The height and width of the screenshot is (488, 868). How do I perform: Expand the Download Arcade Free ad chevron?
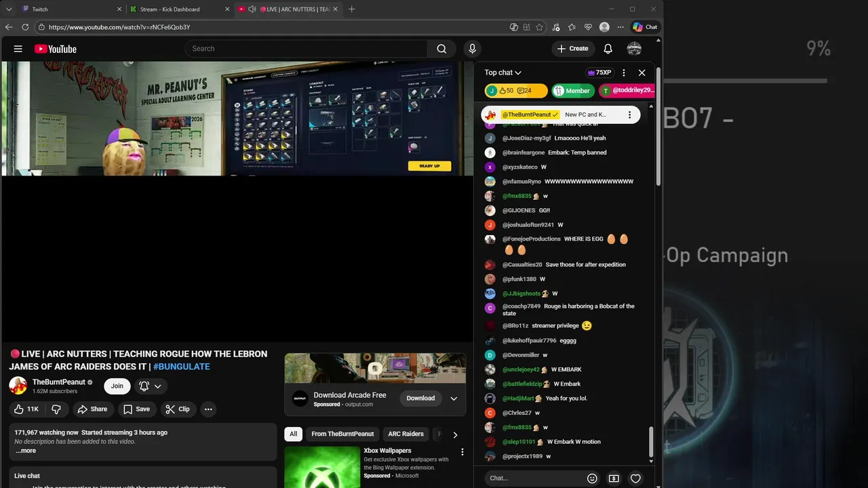point(454,399)
